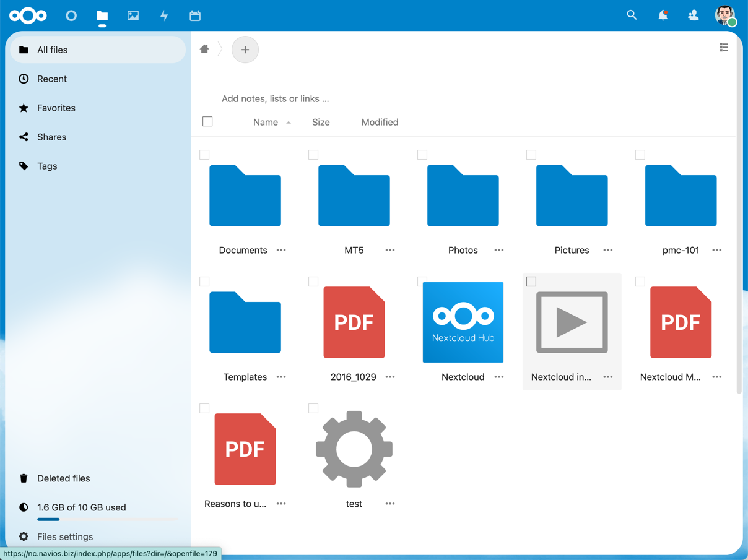Click the plus New file button

click(245, 50)
